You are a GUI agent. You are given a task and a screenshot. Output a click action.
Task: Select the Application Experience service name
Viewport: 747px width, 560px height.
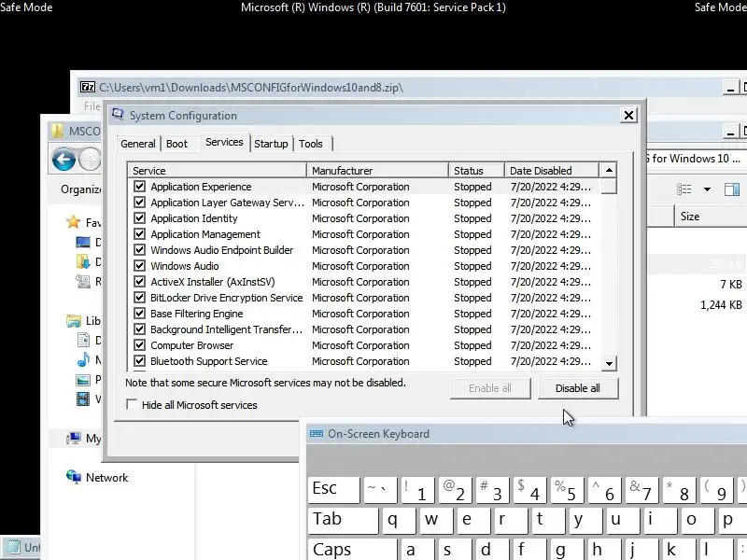tap(201, 187)
